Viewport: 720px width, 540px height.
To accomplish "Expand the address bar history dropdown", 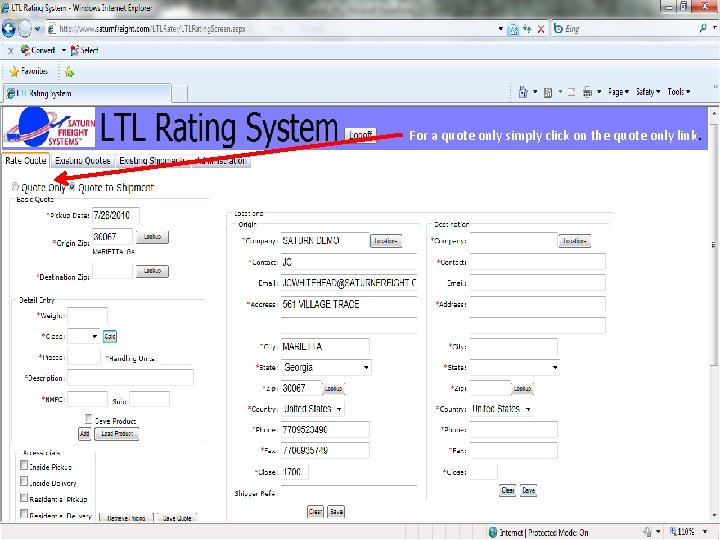I will click(x=501, y=29).
